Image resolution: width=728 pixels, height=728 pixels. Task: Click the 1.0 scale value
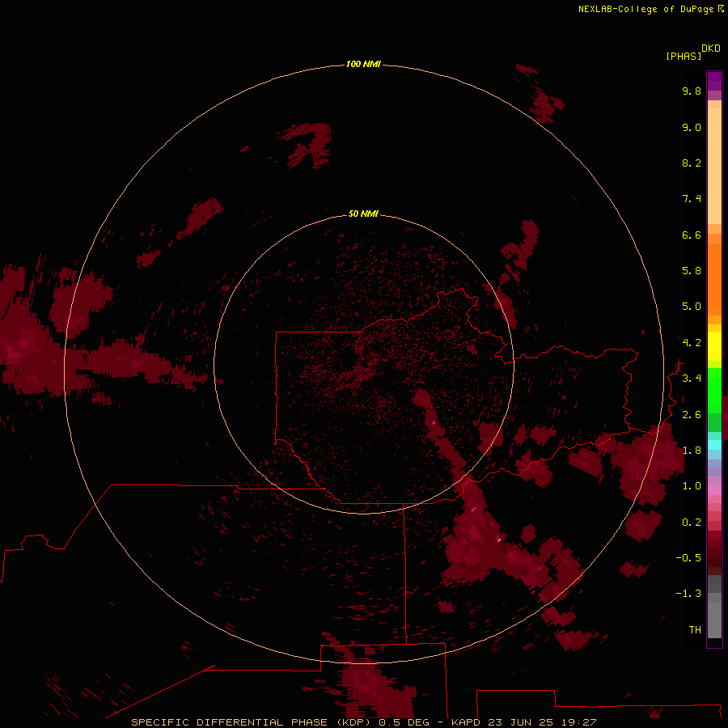coord(692,486)
